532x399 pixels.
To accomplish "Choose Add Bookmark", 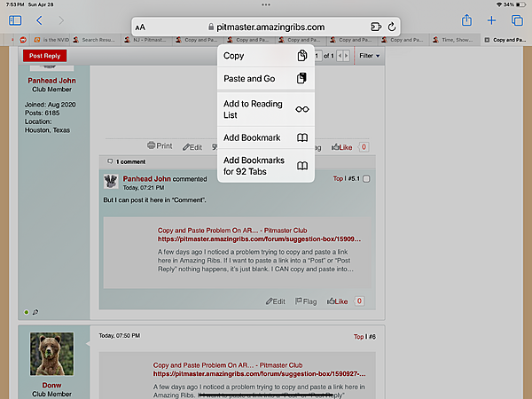I will coord(266,137).
